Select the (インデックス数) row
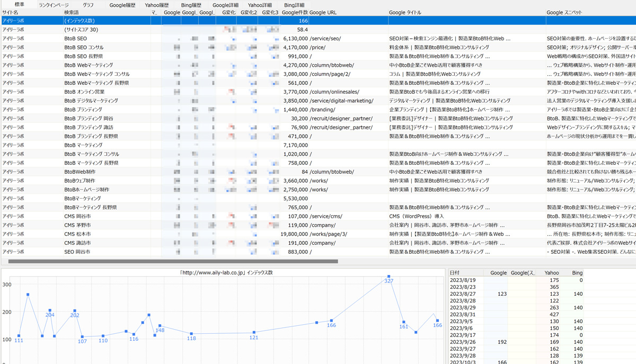 pyautogui.click(x=318, y=21)
